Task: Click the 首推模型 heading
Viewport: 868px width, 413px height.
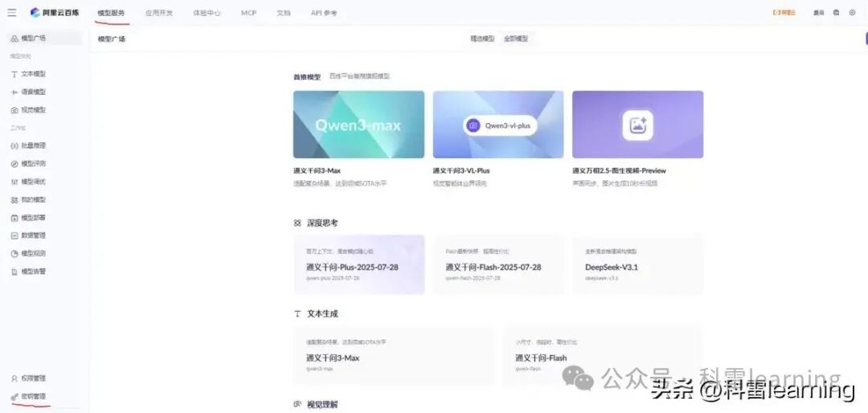Action: click(x=307, y=77)
